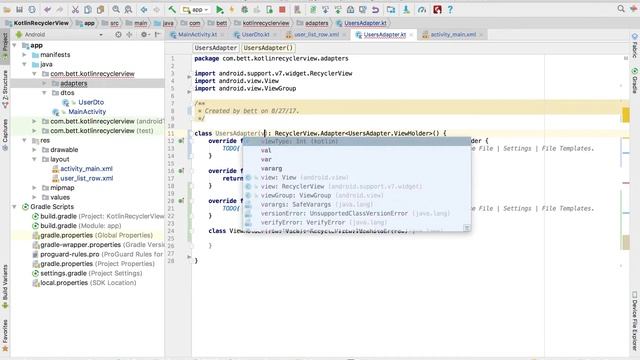This screenshot has width=640, height=360.
Task: Click the Undo arrow in toolbar
Action: coord(48,9)
